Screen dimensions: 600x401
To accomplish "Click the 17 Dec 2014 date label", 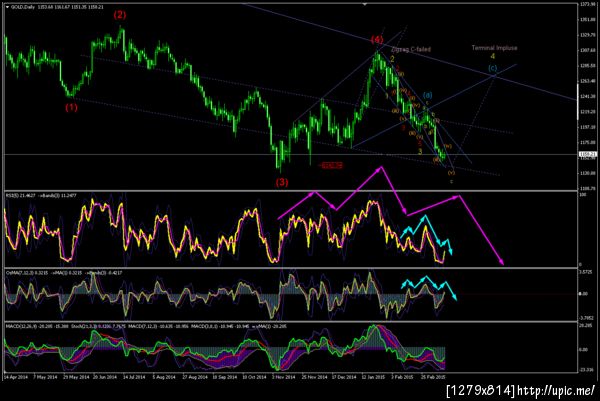I will 344,377.
